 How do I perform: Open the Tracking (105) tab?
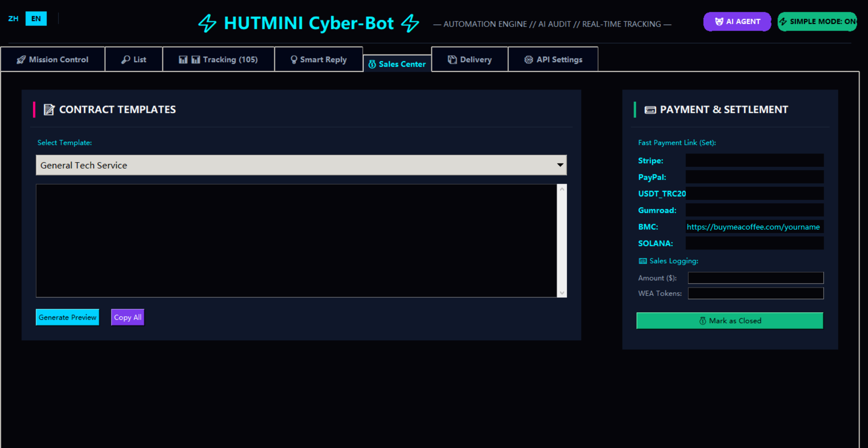coord(218,59)
